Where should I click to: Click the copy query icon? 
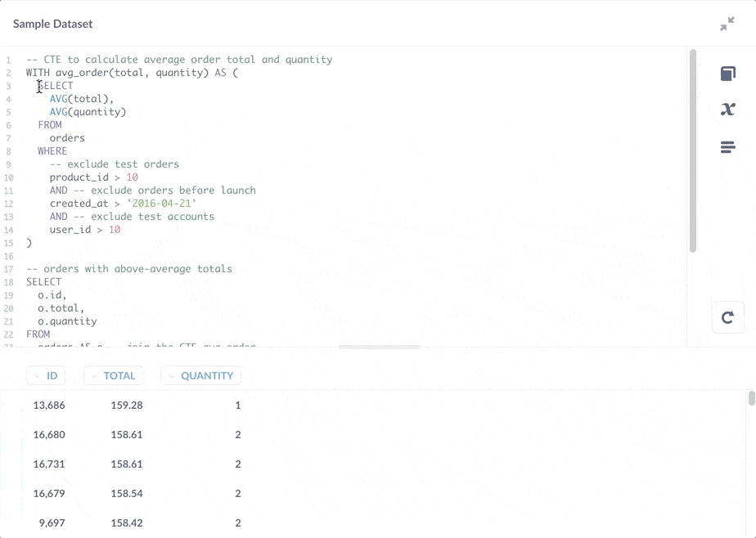tap(728, 73)
